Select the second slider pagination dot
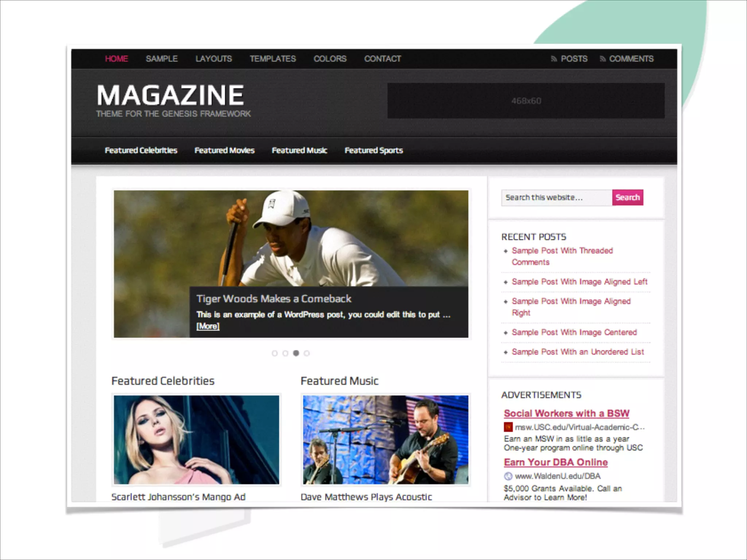The image size is (747, 560). (285, 353)
